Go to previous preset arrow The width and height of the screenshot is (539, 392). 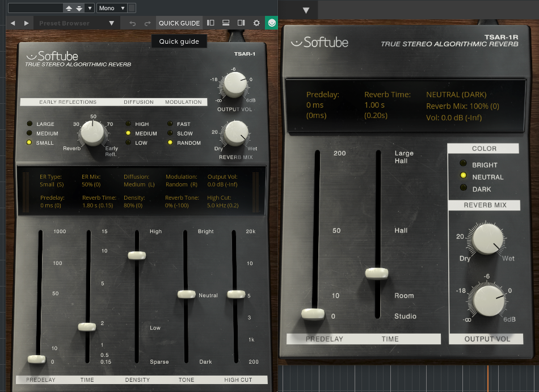(12, 23)
